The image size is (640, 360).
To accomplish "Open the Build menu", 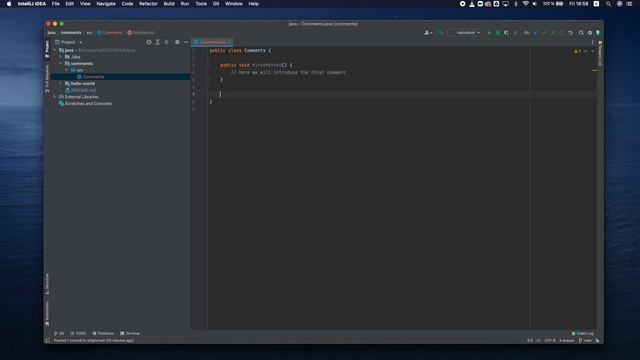I will point(169,4).
